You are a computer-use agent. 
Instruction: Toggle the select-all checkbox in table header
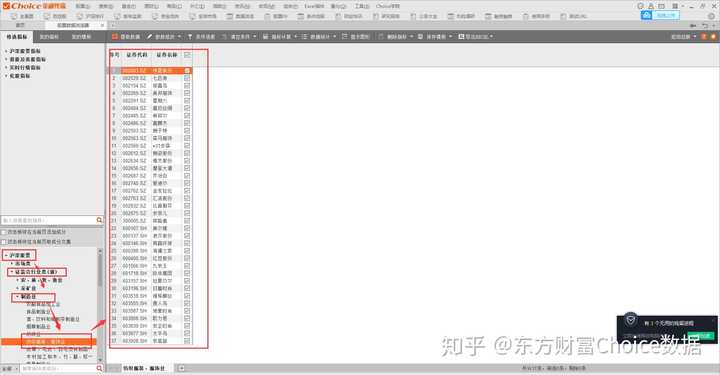187,55
